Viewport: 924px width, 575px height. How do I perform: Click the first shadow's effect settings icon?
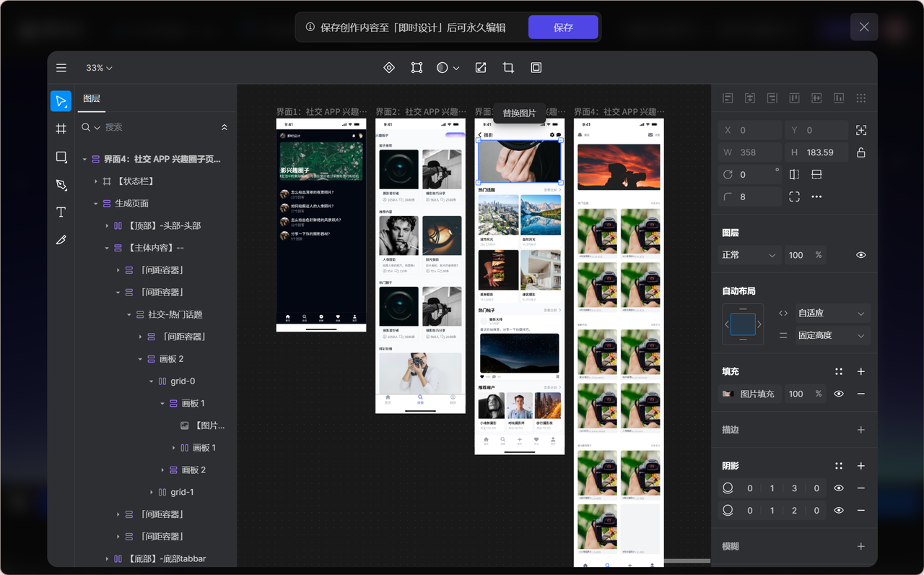[x=728, y=488]
